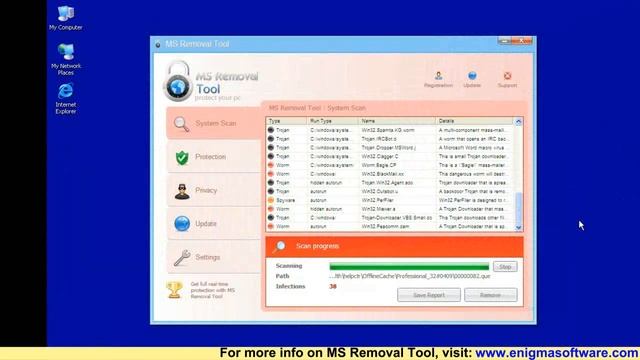Open the System Scan section
Image resolution: width=640 pixels, height=360 pixels.
tap(213, 123)
